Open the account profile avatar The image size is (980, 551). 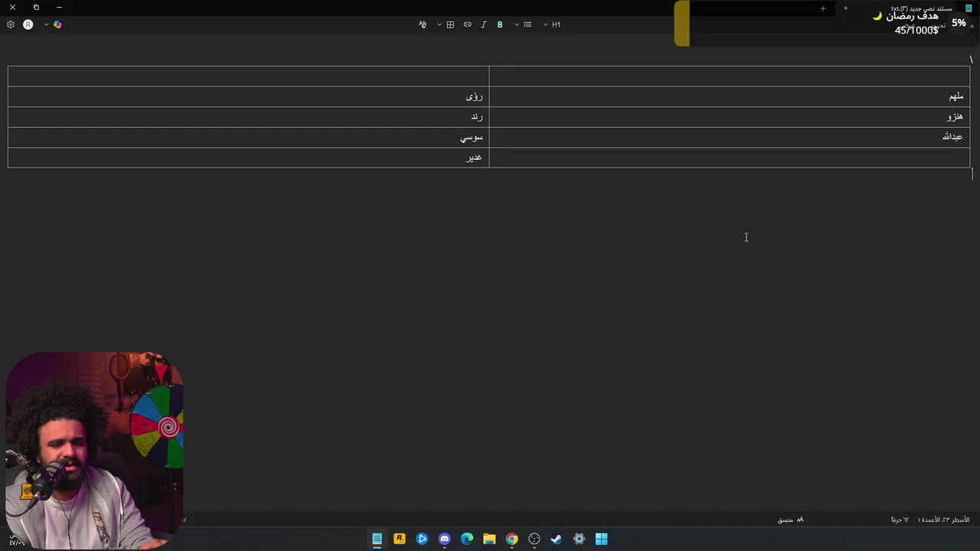28,24
